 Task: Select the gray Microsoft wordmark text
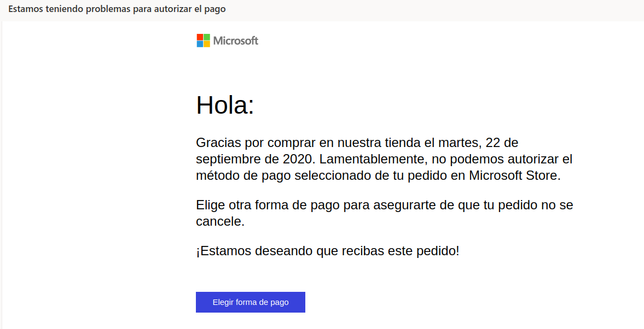click(x=236, y=40)
